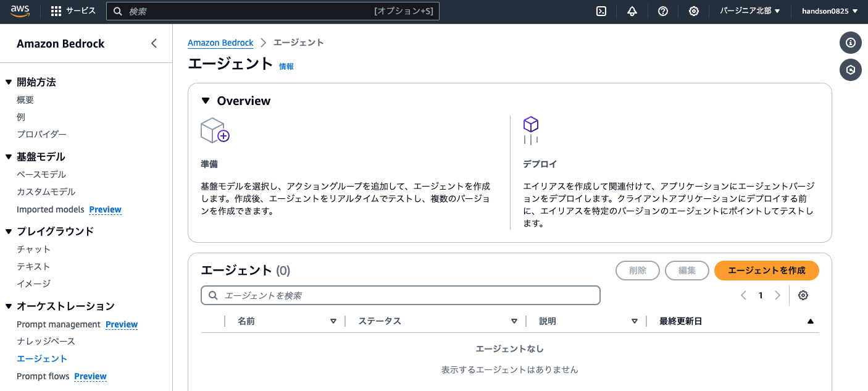Click the magnifier in the AWS search bar
This screenshot has width=868, height=391.
(x=118, y=11)
